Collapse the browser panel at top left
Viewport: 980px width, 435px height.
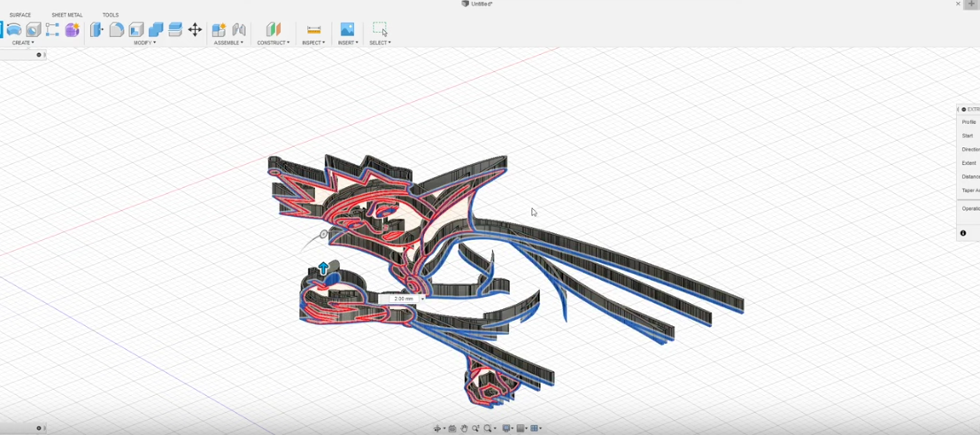[x=39, y=55]
